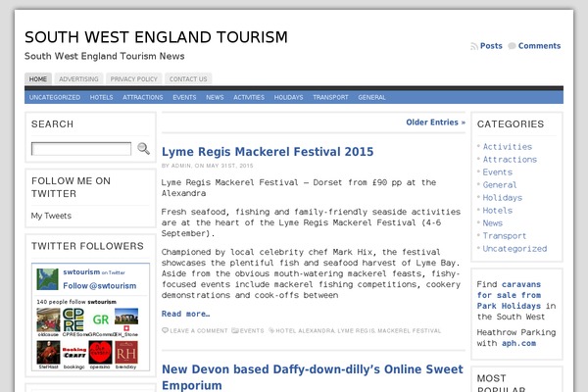Open Attractions in Categories sidebar
Viewport: 588px width, 392px height.
point(510,160)
